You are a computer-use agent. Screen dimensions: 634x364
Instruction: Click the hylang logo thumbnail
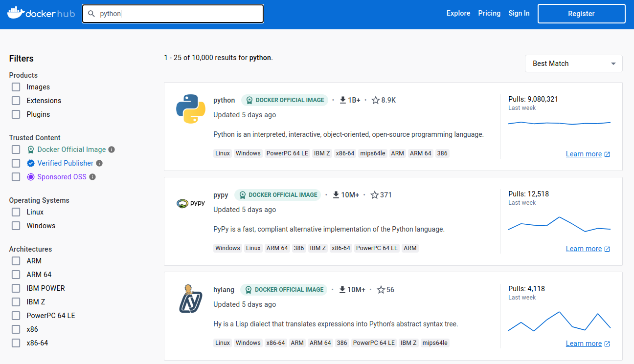pos(191,298)
